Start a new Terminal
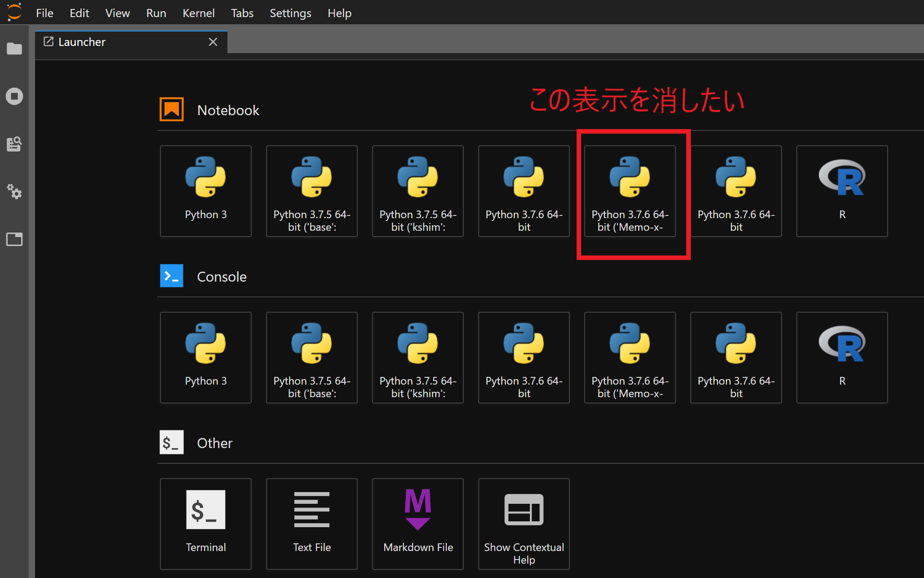The height and width of the screenshot is (578, 924). tap(206, 524)
